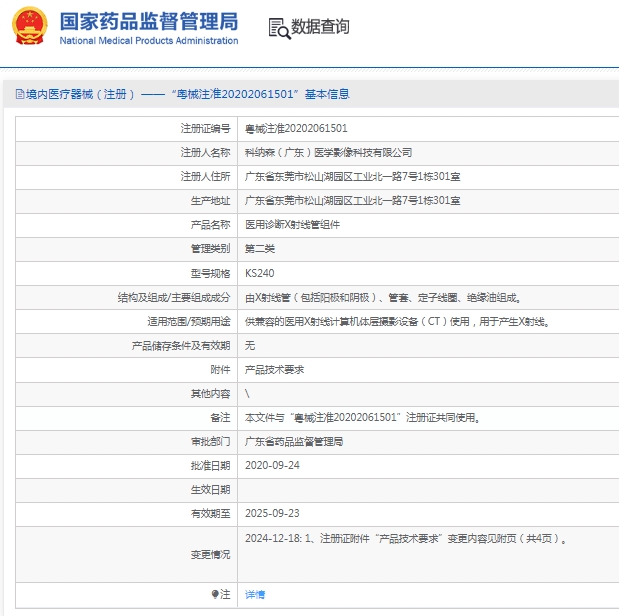Select product name 医用诊断X射线管组件
This screenshot has width=619, height=616.
coord(293,225)
